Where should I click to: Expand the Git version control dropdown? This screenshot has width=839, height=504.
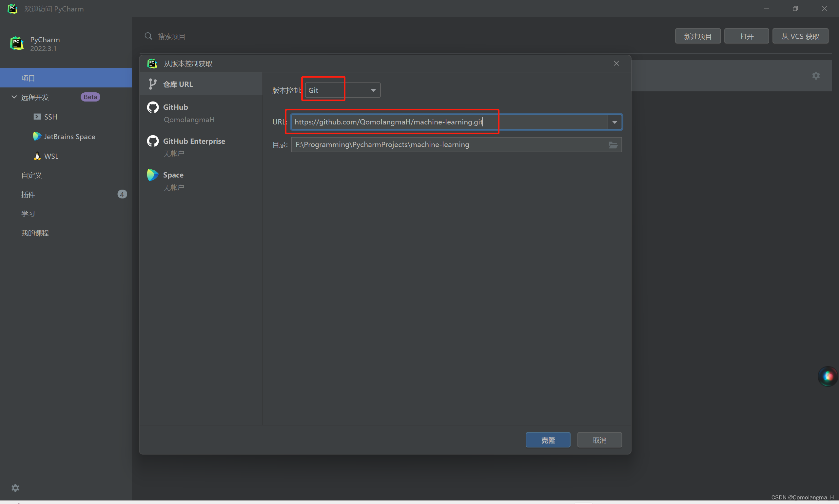point(373,90)
